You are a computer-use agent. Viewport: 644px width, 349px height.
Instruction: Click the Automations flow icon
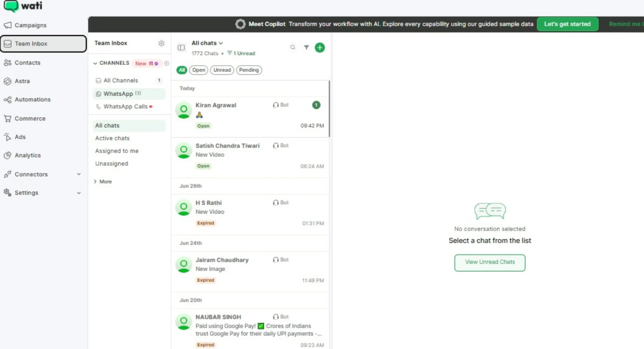8,100
